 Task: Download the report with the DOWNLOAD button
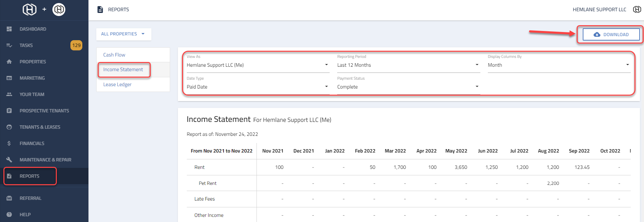611,34
